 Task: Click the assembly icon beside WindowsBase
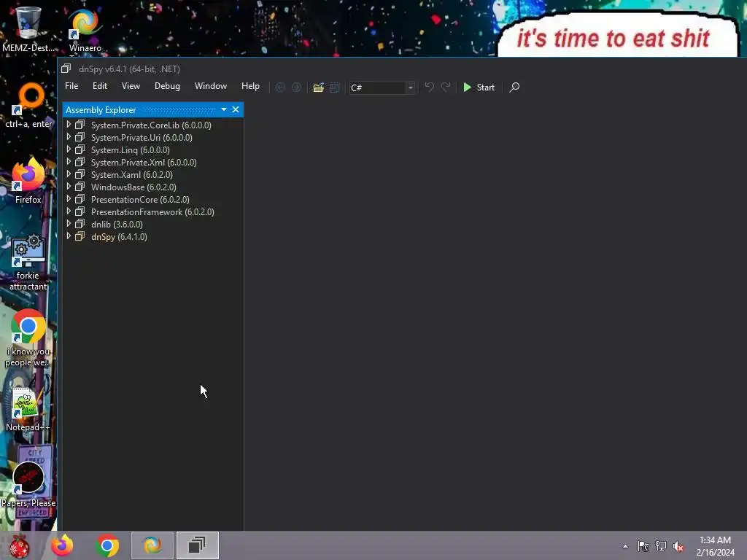pos(80,187)
